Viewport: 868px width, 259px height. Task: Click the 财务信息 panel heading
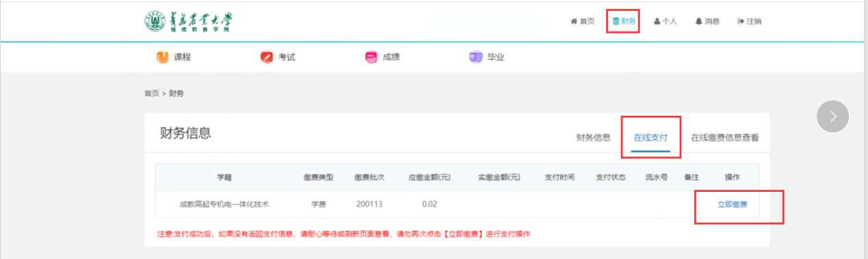(x=185, y=133)
